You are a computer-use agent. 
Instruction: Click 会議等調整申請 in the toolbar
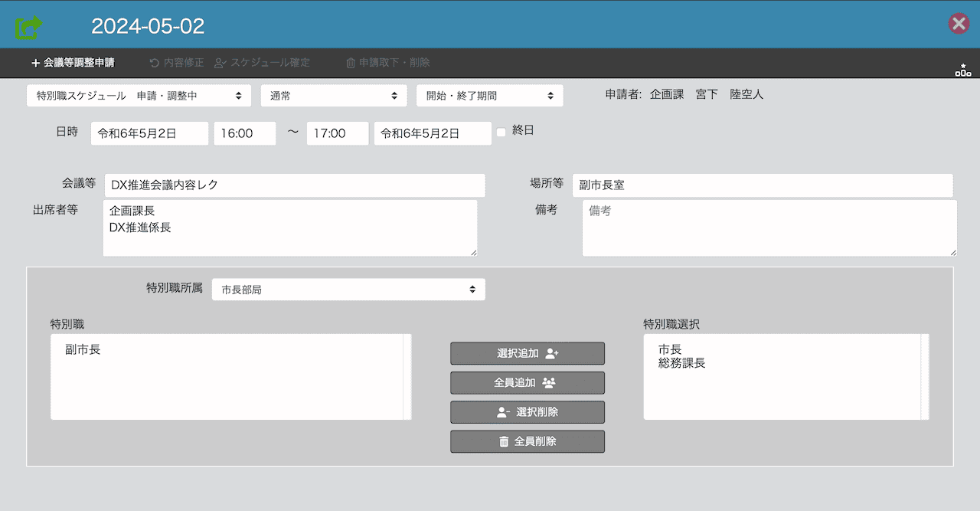pos(73,63)
